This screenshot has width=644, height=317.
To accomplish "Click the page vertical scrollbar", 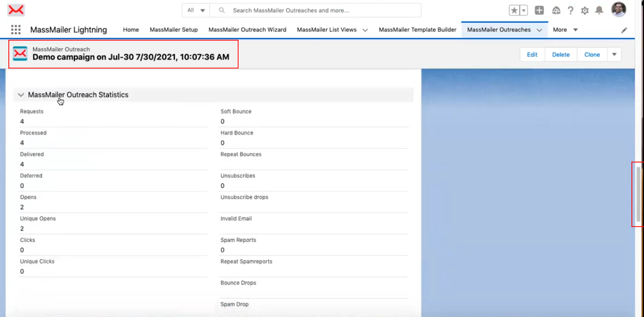I will pos(638,194).
